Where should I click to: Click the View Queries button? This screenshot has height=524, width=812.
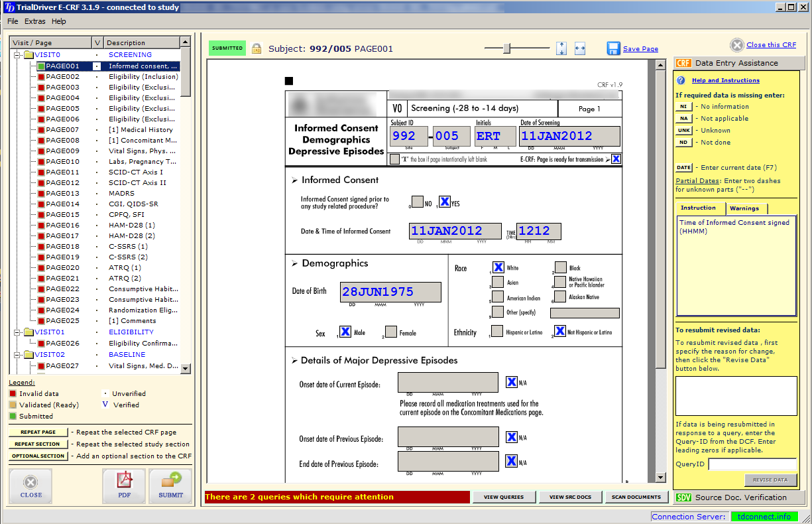pyautogui.click(x=503, y=497)
